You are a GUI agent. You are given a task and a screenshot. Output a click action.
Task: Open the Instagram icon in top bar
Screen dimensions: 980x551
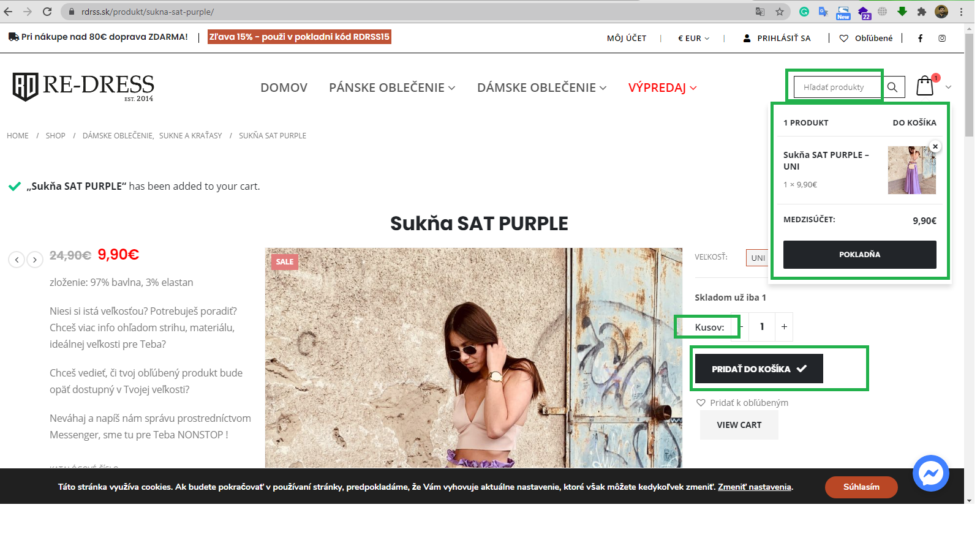tap(942, 38)
